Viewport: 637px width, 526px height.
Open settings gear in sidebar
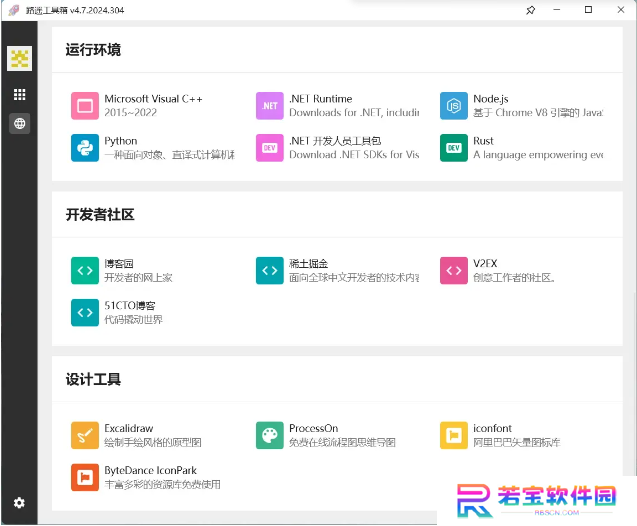click(x=19, y=503)
